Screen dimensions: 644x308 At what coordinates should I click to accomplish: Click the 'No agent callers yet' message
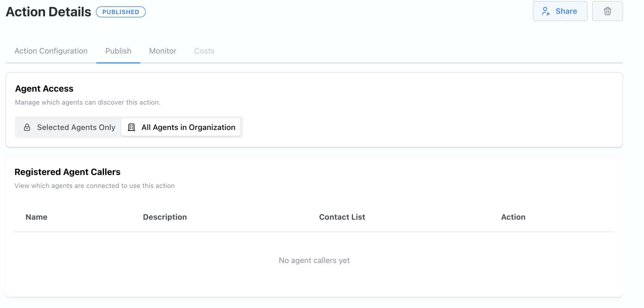click(x=314, y=260)
